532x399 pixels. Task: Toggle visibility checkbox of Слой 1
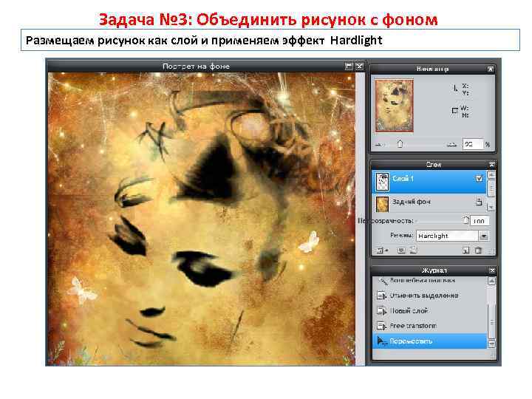479,179
